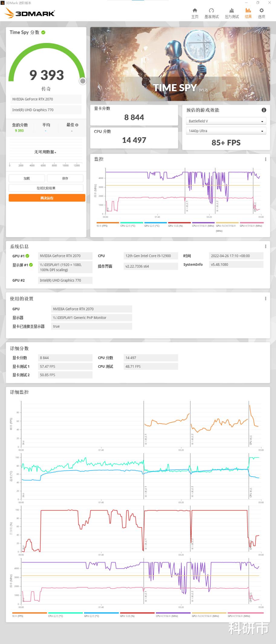Expand the Battlefield V game dropdown

(x=226, y=121)
